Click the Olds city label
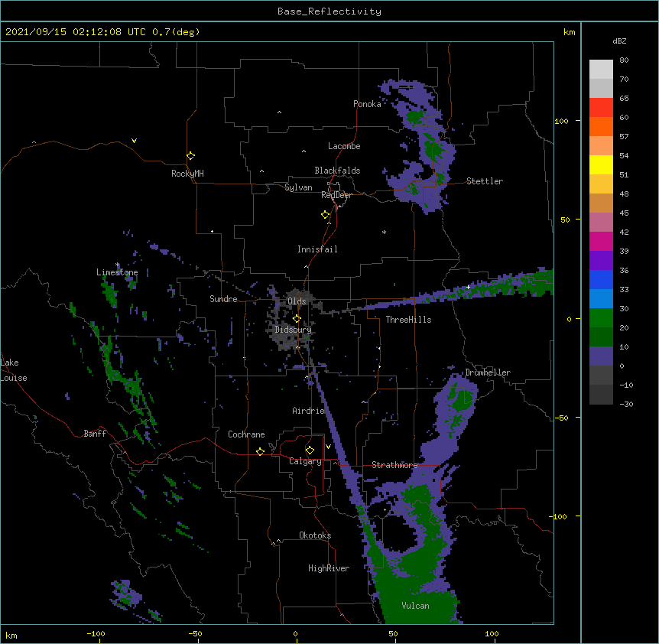Image resolution: width=659 pixels, height=644 pixels. tap(297, 301)
